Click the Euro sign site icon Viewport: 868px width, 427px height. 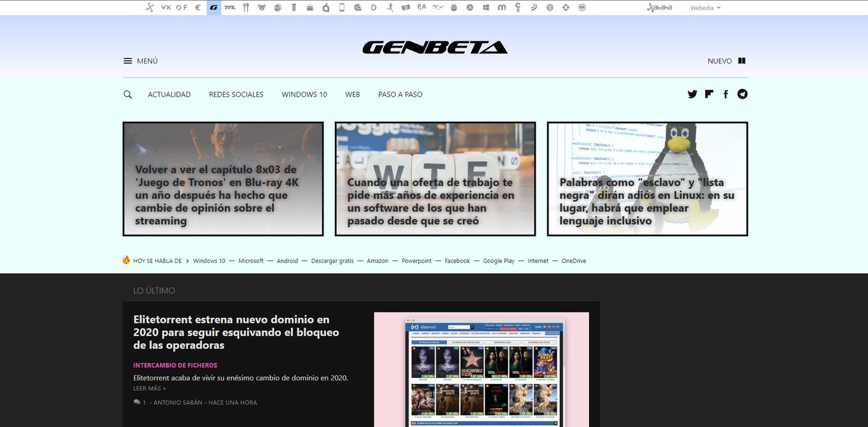pos(198,8)
